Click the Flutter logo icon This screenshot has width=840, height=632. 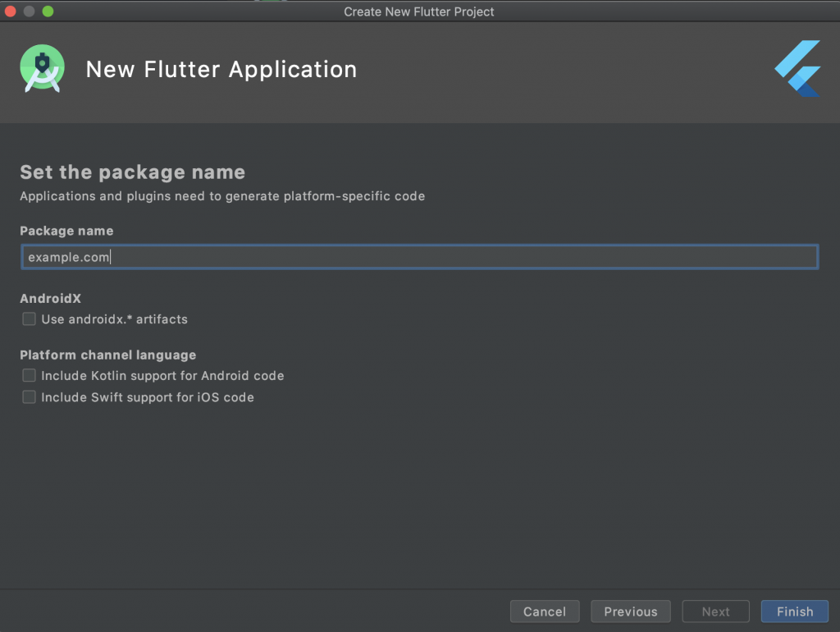[x=797, y=69]
